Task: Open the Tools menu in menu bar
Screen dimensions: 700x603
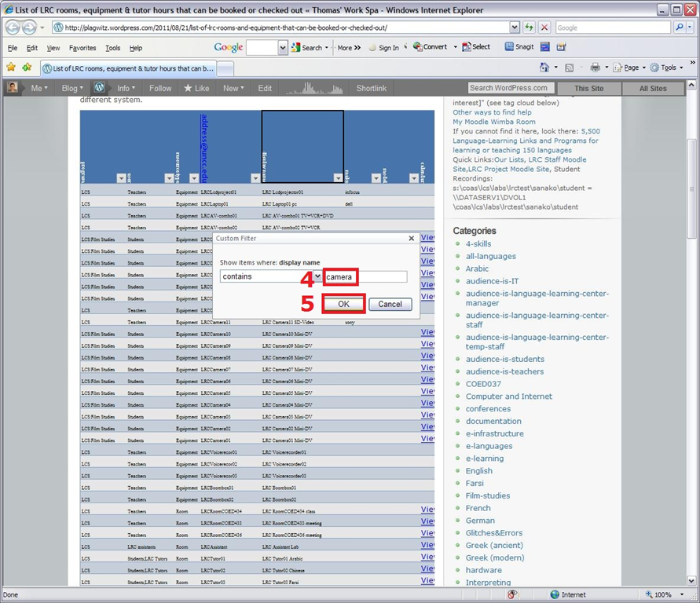Action: [x=113, y=48]
